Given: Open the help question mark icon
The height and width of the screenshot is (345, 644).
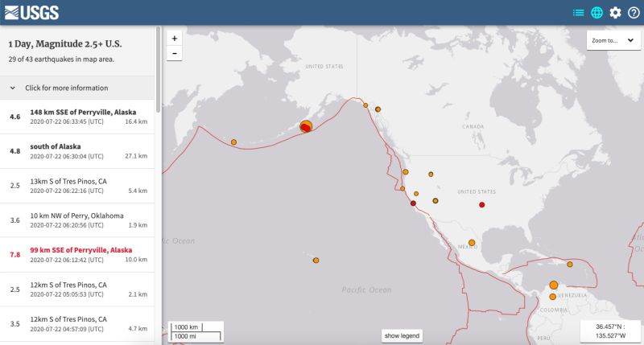Looking at the screenshot, I should [634, 13].
